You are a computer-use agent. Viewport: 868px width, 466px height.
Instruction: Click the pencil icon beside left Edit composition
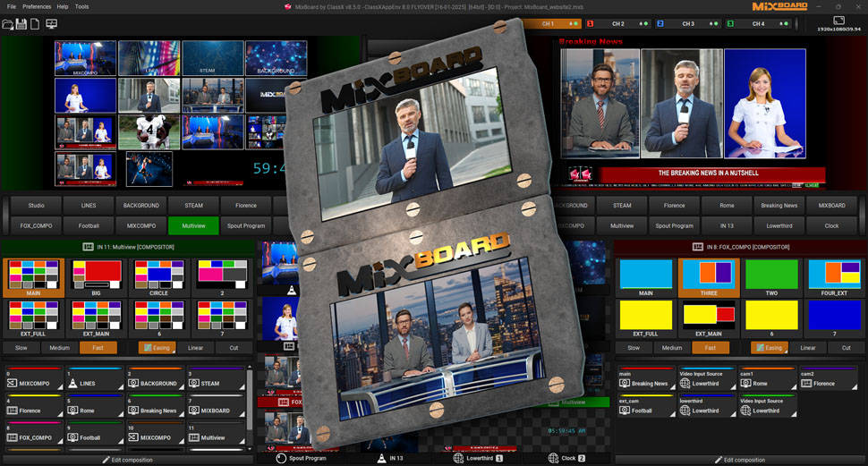point(106,460)
